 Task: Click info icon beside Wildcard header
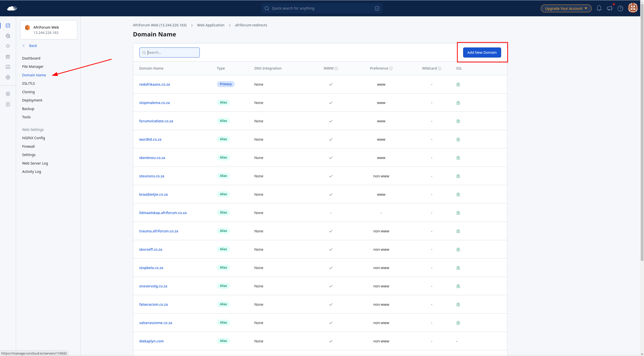[x=439, y=68]
